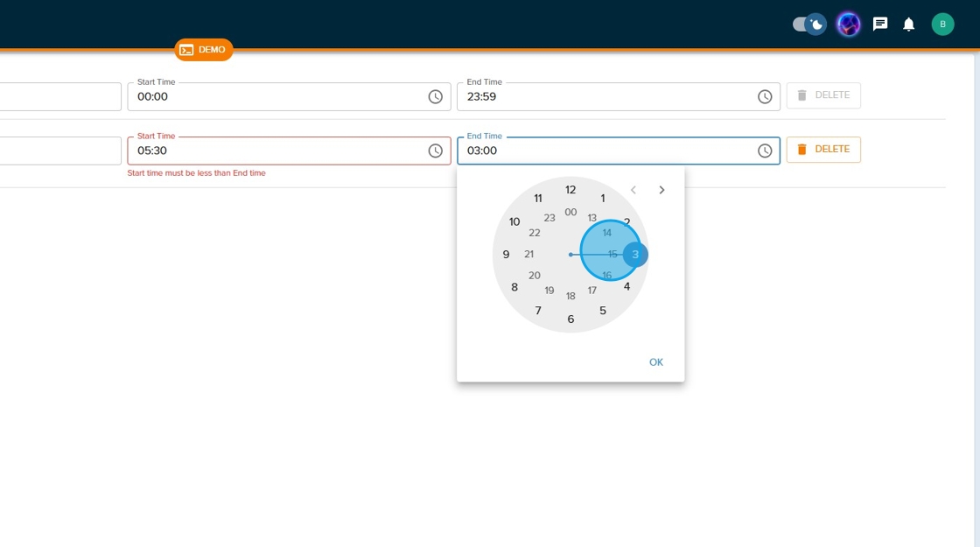Toggle the dark mode switch
Image resolution: width=980 pixels, height=547 pixels.
tap(808, 25)
